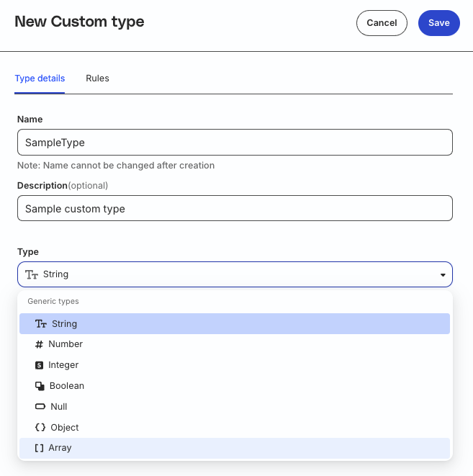Collapse the Type dropdown arrow
The image size is (473, 476).
(x=443, y=275)
